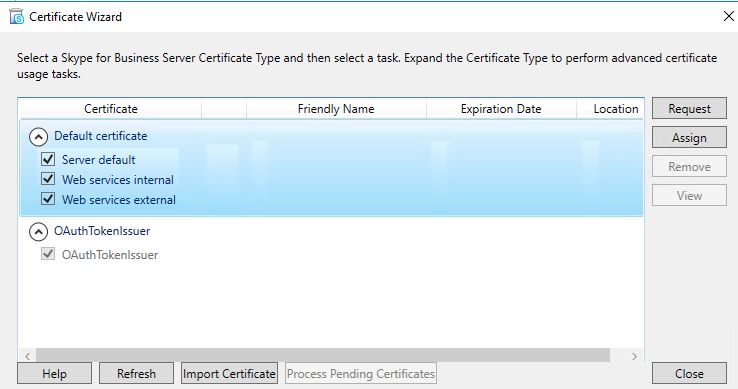Click the Expiration Date column header
Viewport: 738px width, 389px height.
[501, 109]
